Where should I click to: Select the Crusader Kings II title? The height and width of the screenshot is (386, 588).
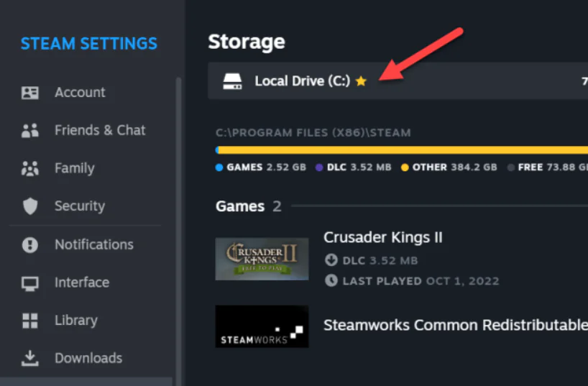click(383, 237)
